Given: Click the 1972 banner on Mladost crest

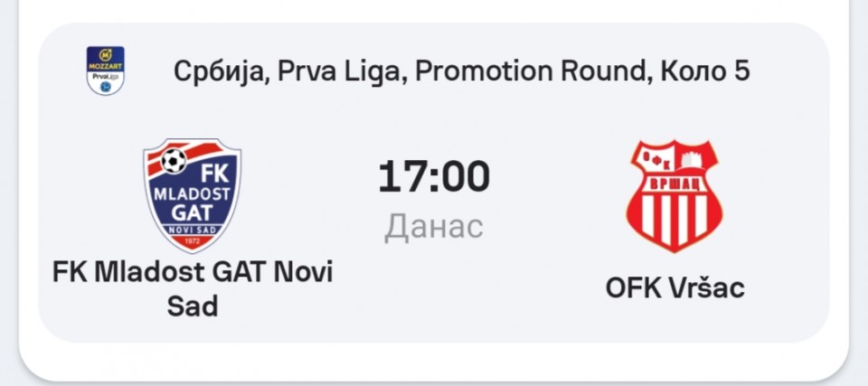Looking at the screenshot, I should click(x=192, y=241).
